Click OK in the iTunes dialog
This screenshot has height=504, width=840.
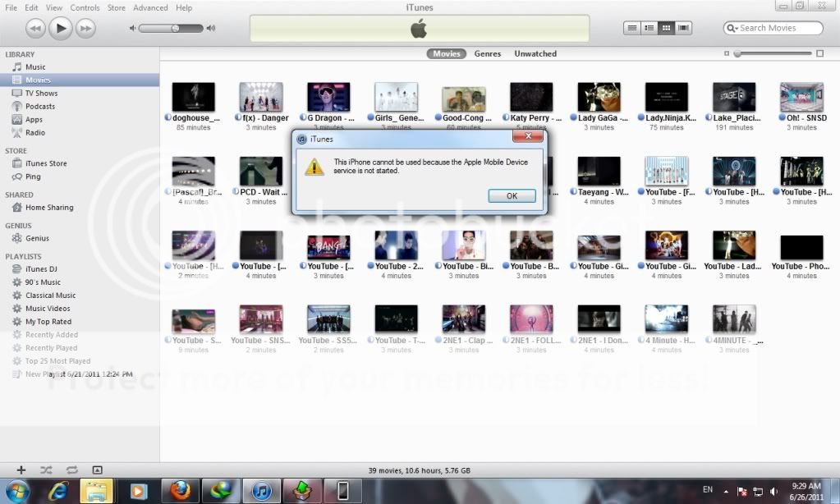[512, 196]
